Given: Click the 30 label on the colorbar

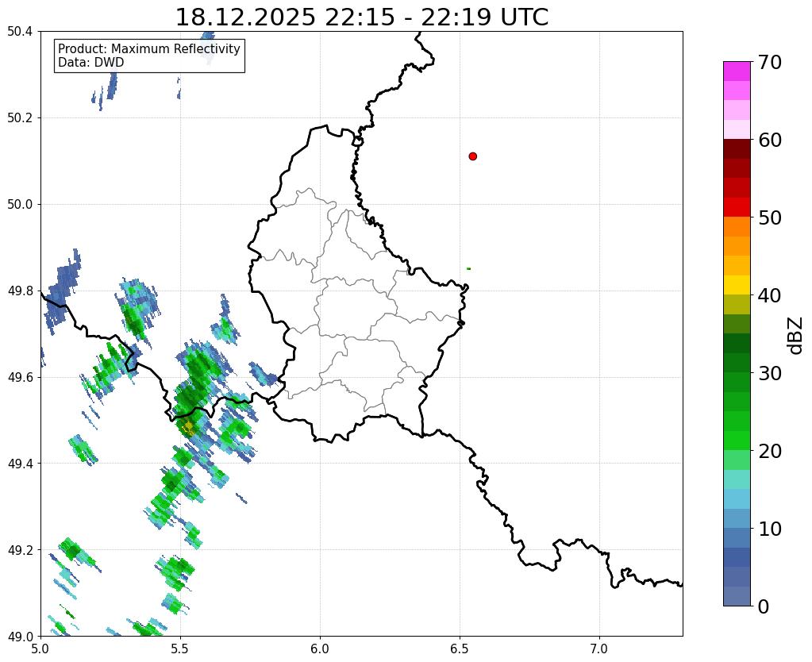Looking at the screenshot, I should [x=769, y=373].
